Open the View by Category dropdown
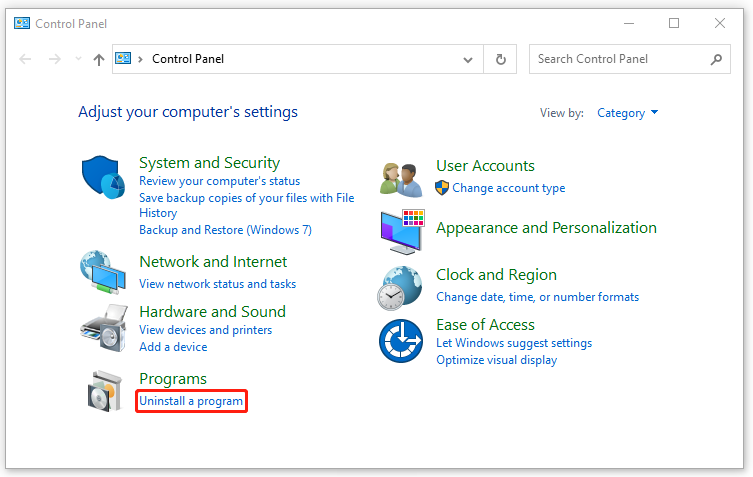This screenshot has height=477, width=753. tap(627, 113)
